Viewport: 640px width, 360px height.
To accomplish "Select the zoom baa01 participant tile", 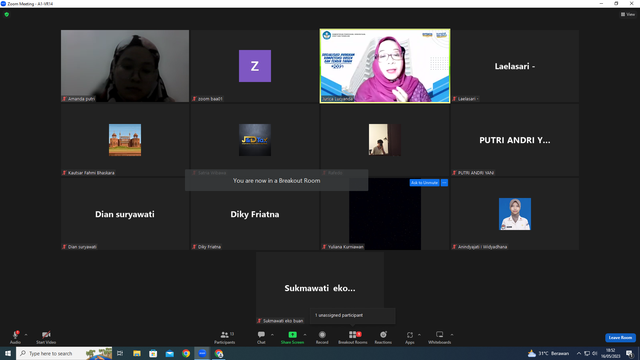I will click(255, 66).
